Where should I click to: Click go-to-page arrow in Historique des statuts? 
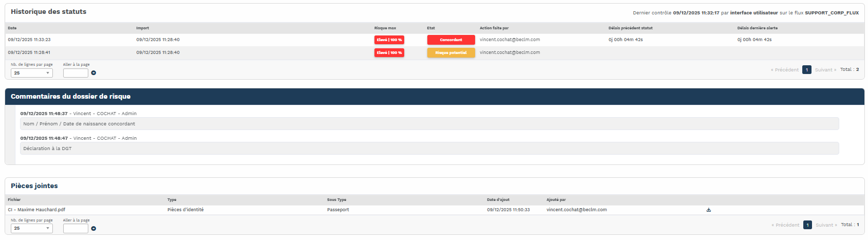pyautogui.click(x=93, y=73)
